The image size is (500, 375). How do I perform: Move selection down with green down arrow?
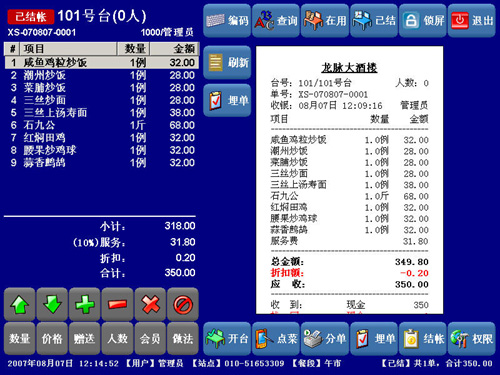[x=52, y=304]
